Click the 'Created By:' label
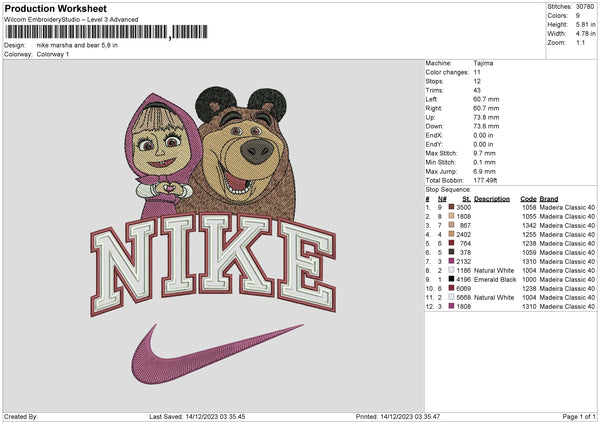The width and height of the screenshot is (600, 424). (x=21, y=416)
